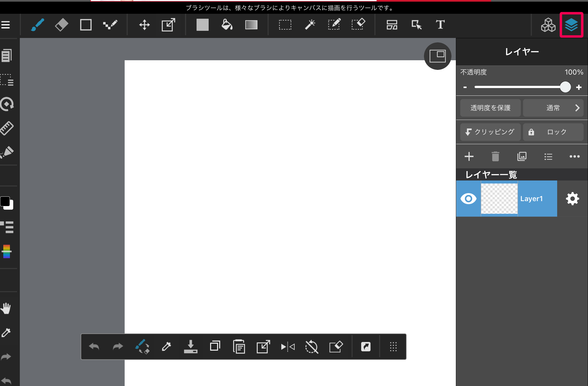Open the 通常 blend mode dropdown
This screenshot has width=588, height=386.
click(553, 108)
